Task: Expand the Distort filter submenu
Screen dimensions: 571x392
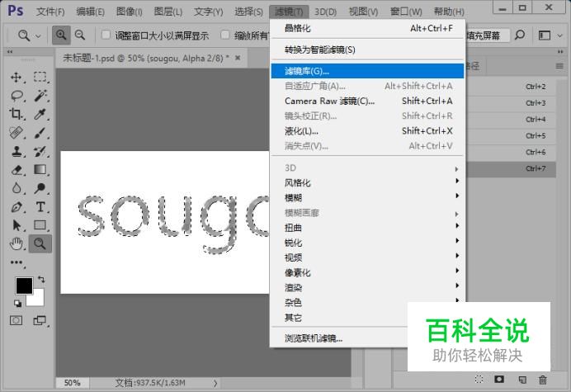Action: coord(367,227)
